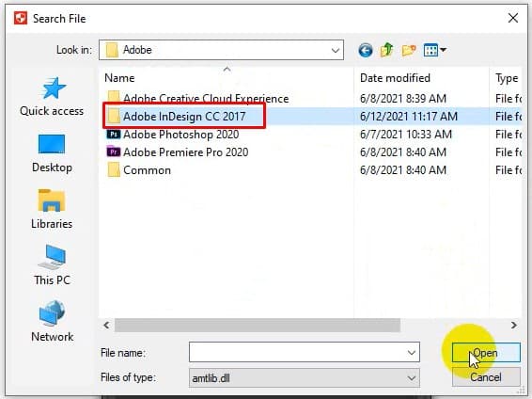The height and width of the screenshot is (399, 532).
Task: Expand the Look in folder dropdown
Action: pos(336,50)
